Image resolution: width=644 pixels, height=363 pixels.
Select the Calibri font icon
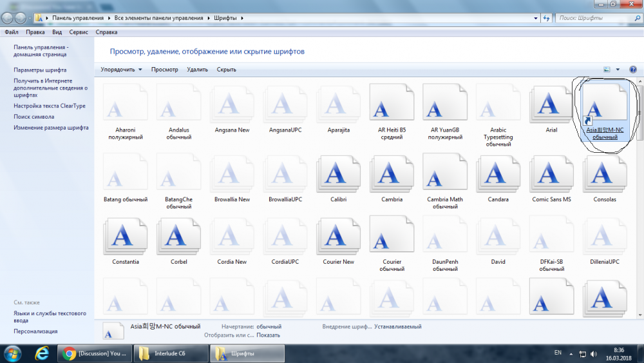pyautogui.click(x=339, y=175)
